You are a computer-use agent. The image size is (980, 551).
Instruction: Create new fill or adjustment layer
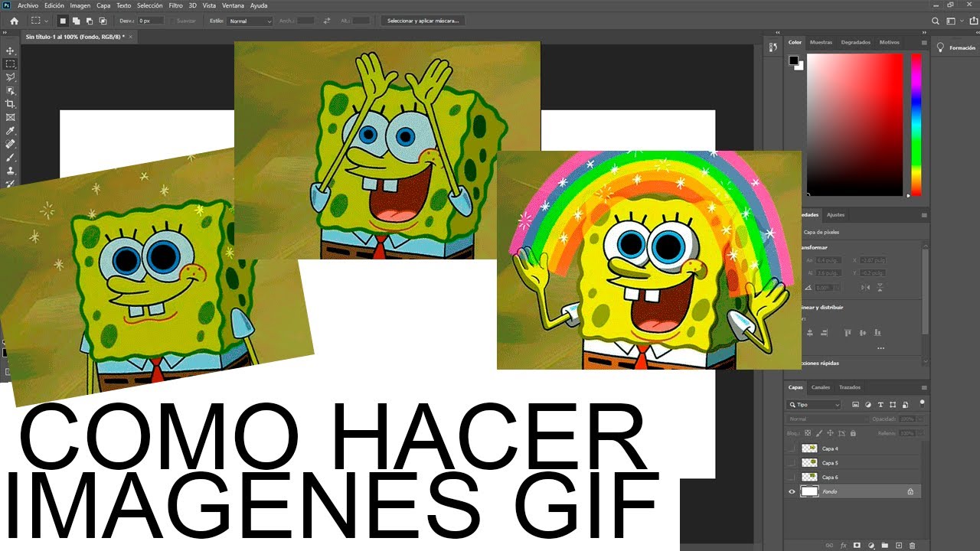click(x=871, y=545)
